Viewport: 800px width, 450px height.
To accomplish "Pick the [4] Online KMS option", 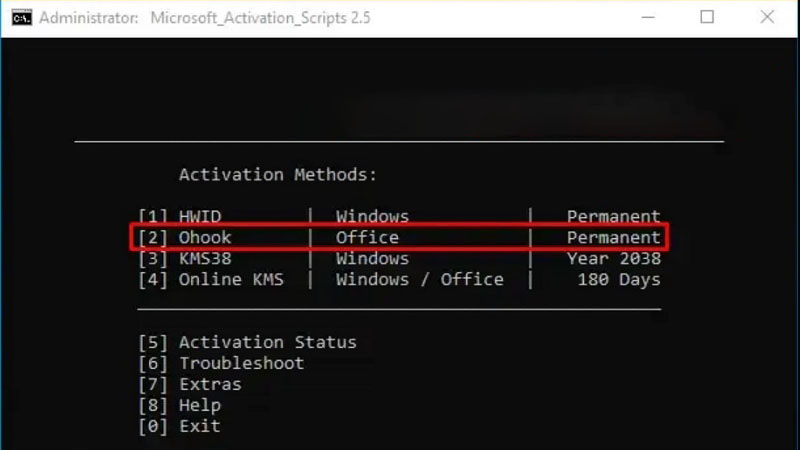I will coord(211,280).
